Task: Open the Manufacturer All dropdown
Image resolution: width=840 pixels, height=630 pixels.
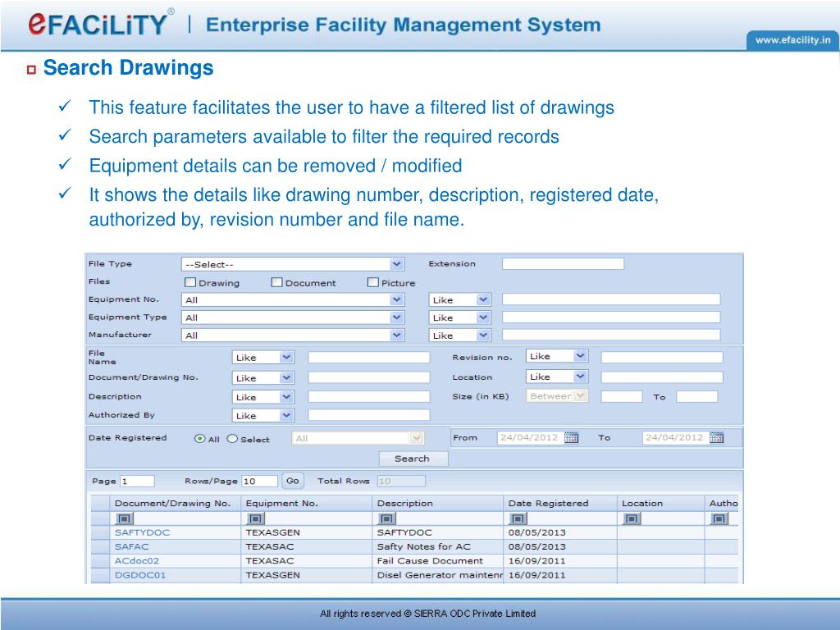Action: [x=293, y=336]
